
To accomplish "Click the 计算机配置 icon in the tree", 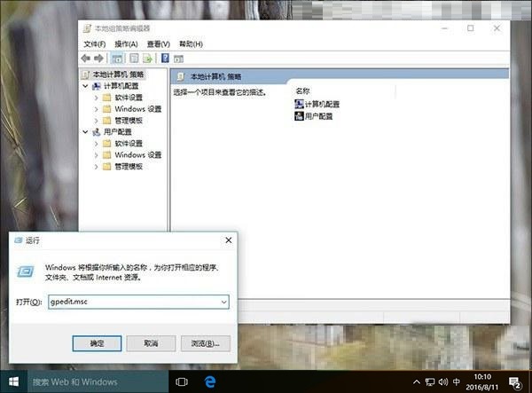I will [97, 86].
